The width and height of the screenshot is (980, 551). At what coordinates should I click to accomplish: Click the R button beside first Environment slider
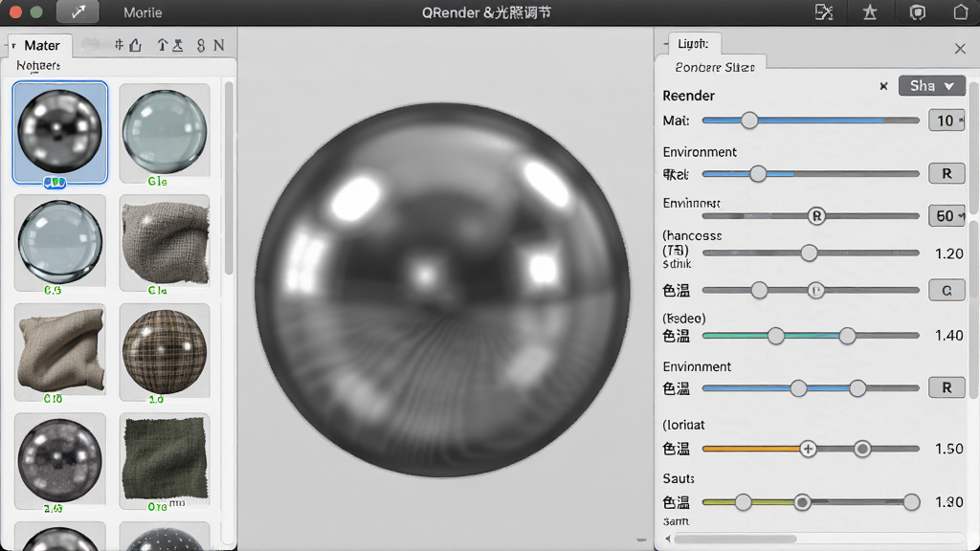(947, 173)
